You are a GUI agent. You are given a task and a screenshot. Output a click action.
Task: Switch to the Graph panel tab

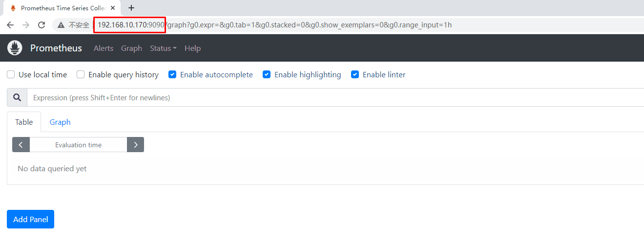pos(60,122)
